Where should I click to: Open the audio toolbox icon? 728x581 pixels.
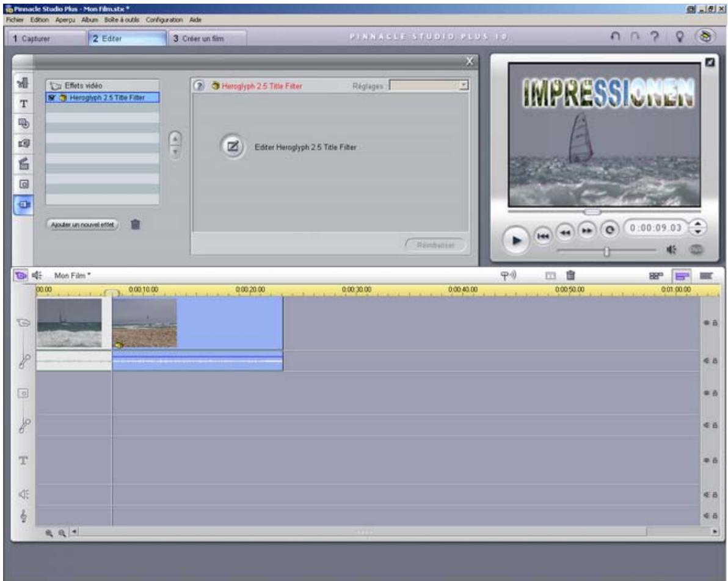(37, 276)
